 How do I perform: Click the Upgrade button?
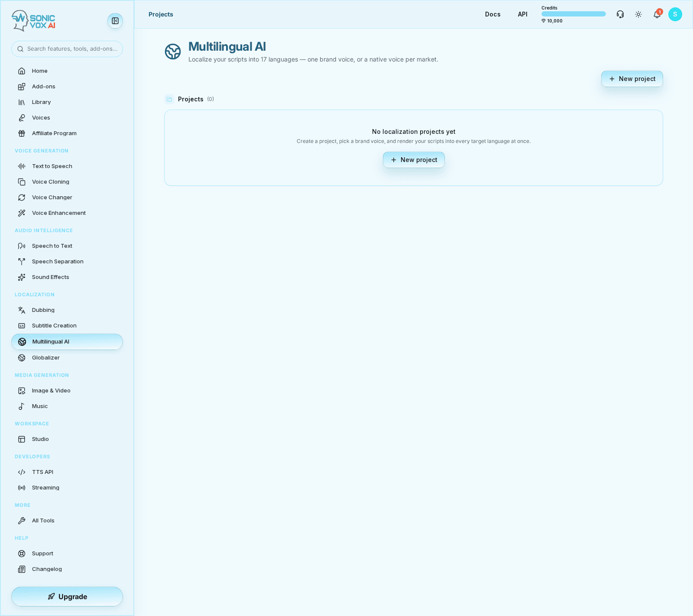click(67, 597)
